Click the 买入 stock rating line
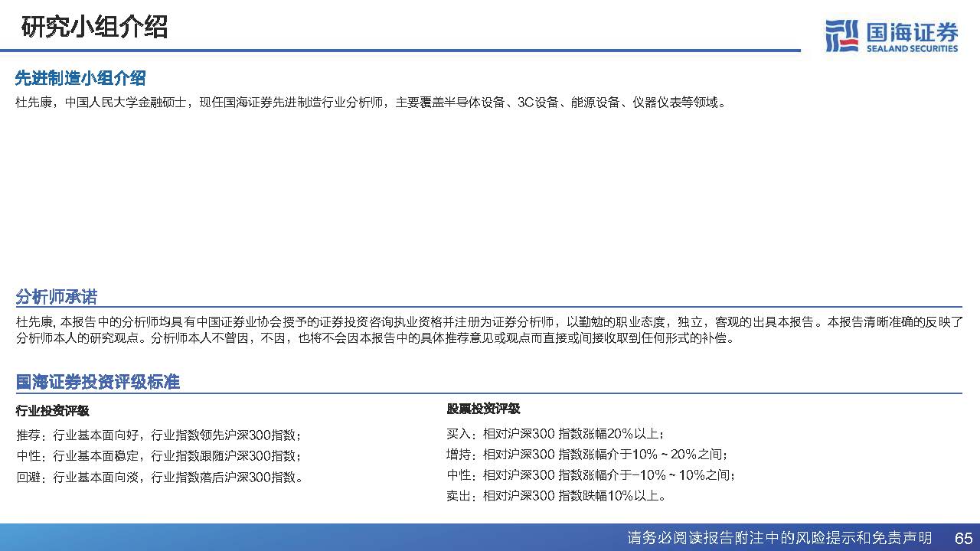The image size is (980, 551). [555, 433]
